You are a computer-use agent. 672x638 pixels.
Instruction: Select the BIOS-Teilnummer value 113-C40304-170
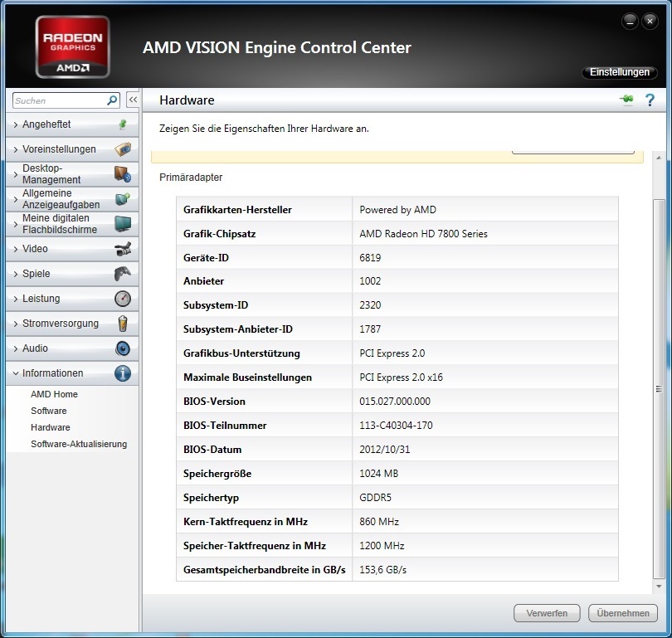(396, 426)
